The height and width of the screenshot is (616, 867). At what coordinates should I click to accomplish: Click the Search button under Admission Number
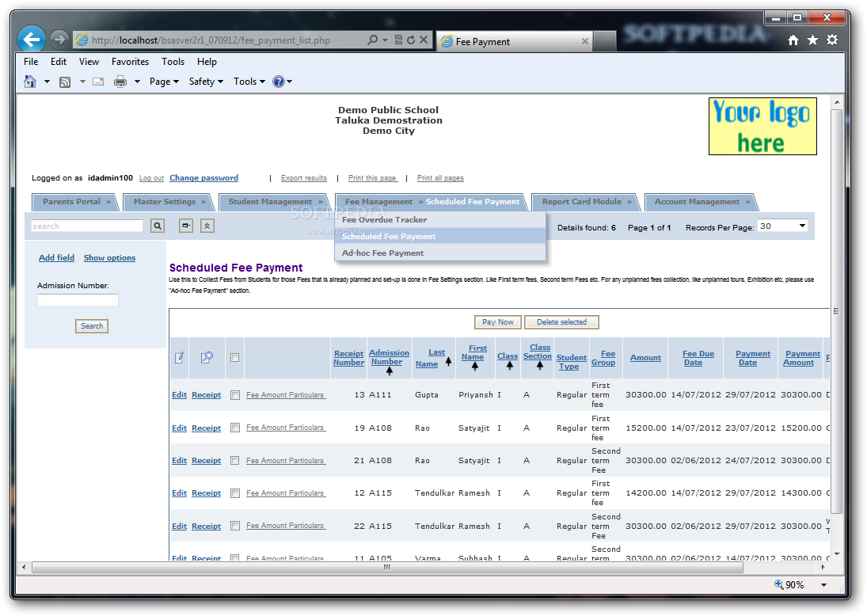(92, 326)
